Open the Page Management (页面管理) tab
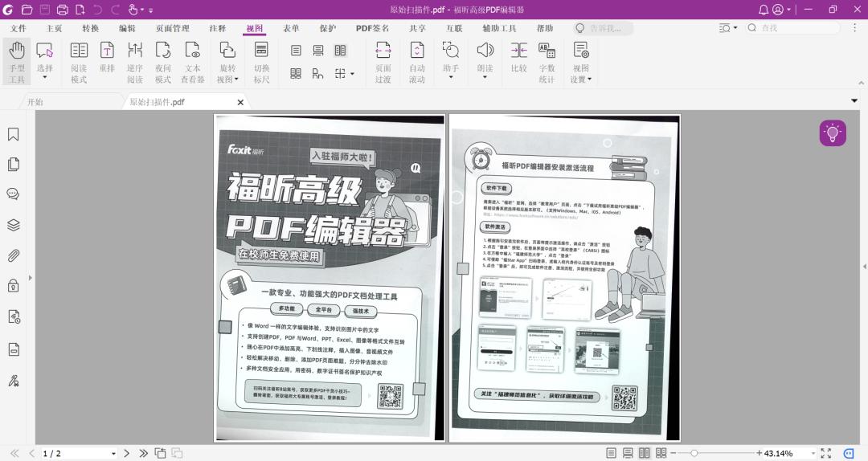Viewport: 868px width, 461px height. coord(172,27)
